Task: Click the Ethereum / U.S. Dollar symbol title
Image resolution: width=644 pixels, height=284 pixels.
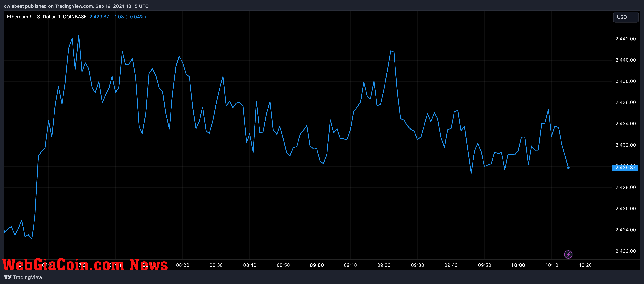Action: click(x=47, y=17)
